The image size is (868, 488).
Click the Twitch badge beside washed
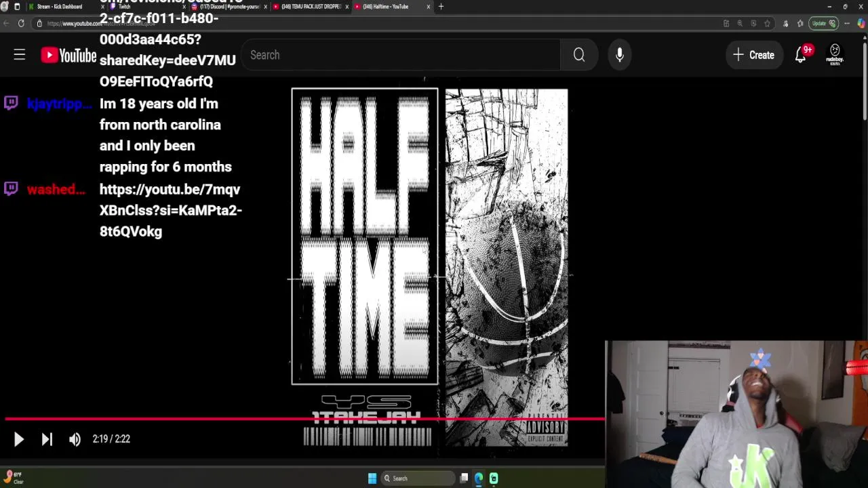(11, 188)
